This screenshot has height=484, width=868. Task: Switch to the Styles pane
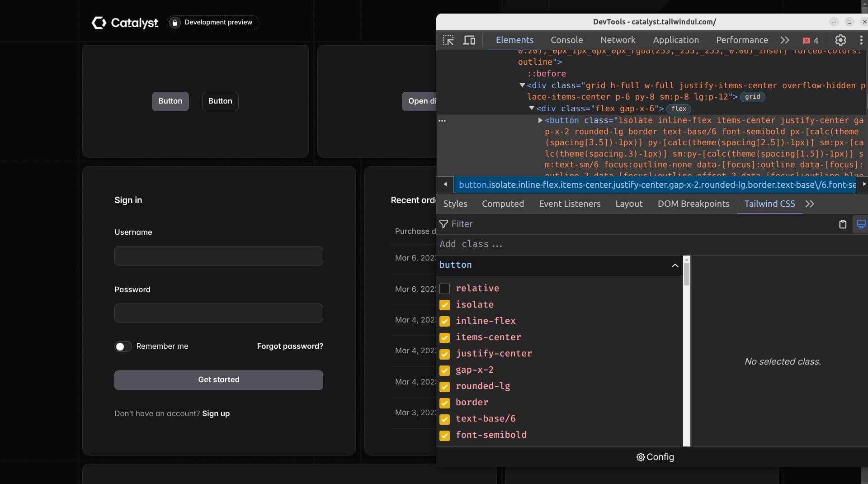pyautogui.click(x=455, y=204)
